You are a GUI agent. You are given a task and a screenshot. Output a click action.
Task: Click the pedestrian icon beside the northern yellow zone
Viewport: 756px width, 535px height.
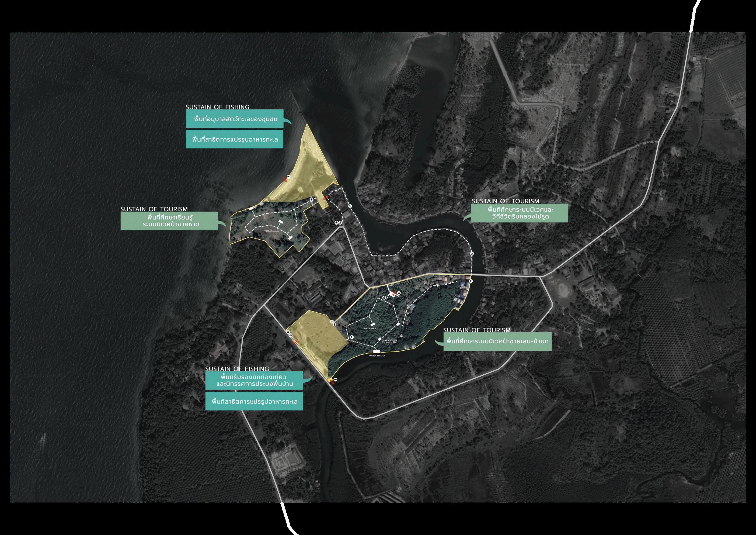pos(312,200)
